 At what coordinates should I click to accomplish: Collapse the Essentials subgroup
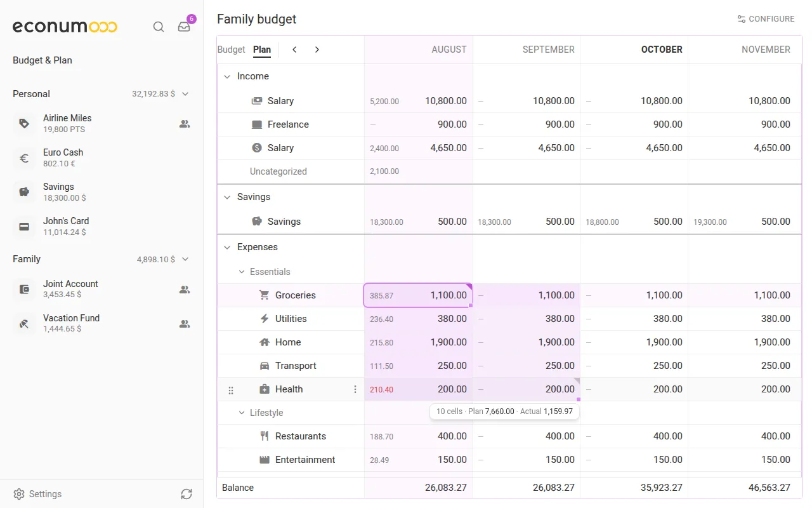pyautogui.click(x=241, y=272)
